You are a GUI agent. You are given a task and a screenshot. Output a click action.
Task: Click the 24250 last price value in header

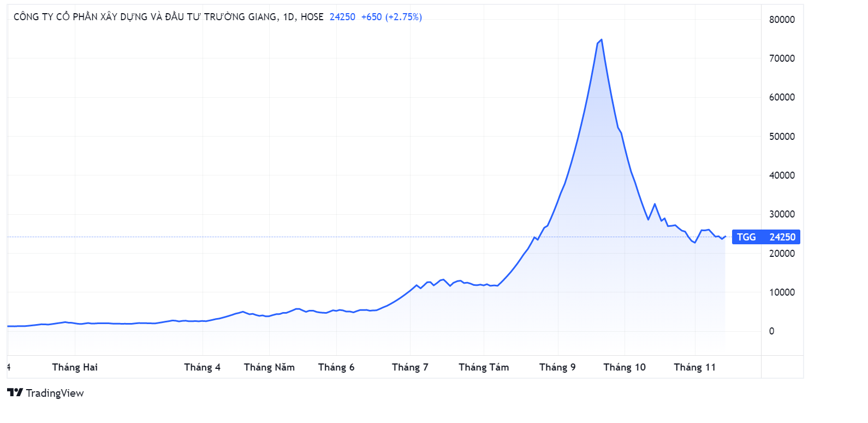click(342, 17)
